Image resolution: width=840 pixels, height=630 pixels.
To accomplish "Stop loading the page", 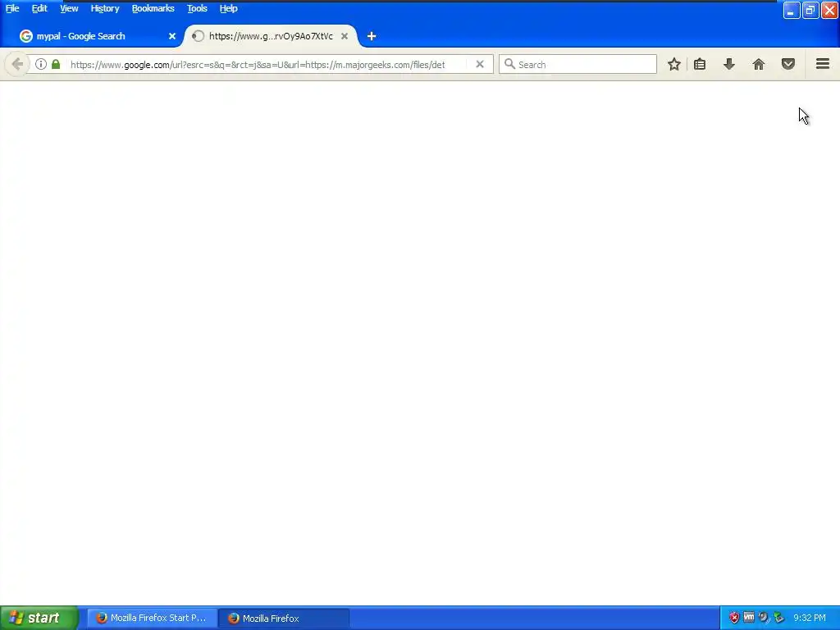I will [x=480, y=64].
